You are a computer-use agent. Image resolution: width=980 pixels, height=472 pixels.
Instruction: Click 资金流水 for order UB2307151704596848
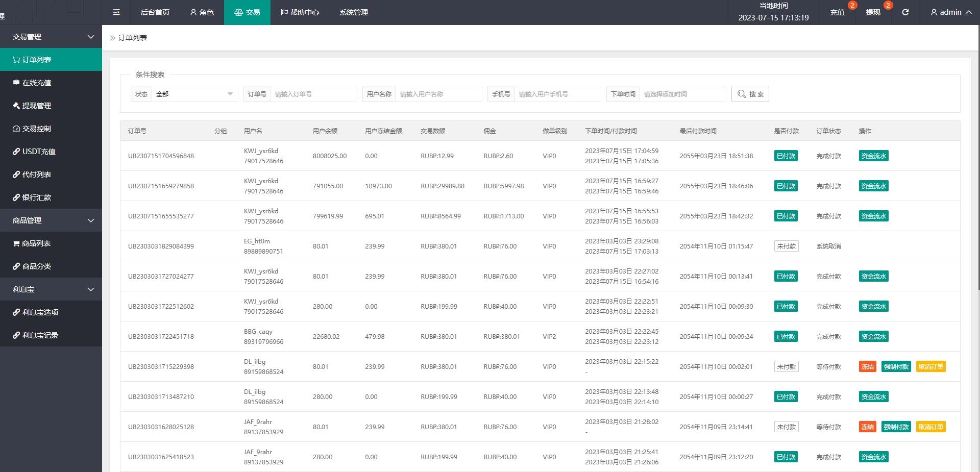873,156
